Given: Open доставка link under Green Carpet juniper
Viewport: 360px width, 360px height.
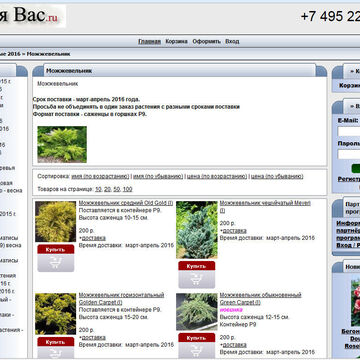Looking at the screenshot, I should pos(235,345).
